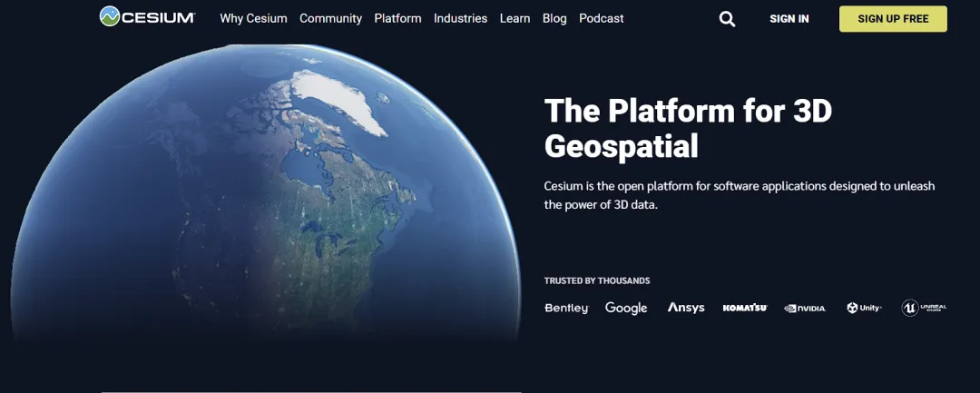Click the Ansys logo

click(686, 308)
